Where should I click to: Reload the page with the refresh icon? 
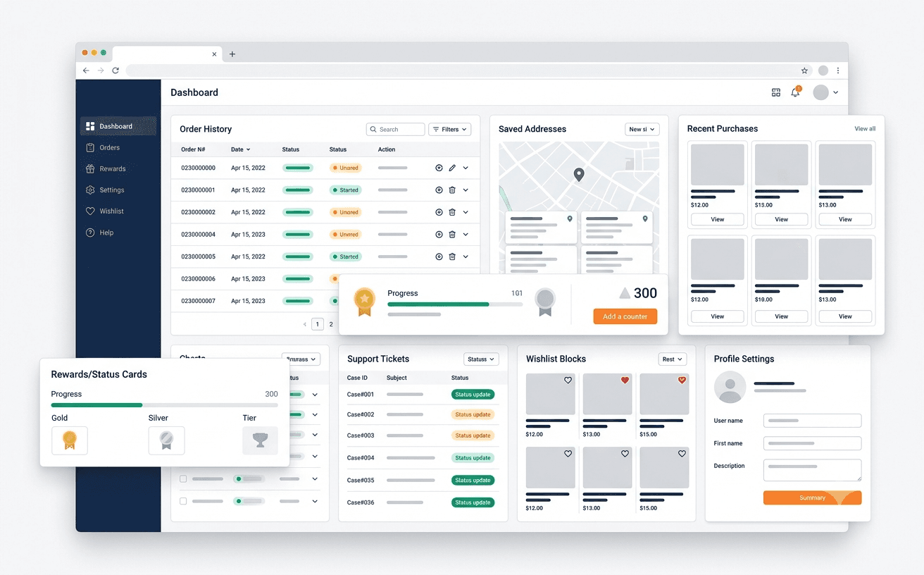click(115, 70)
